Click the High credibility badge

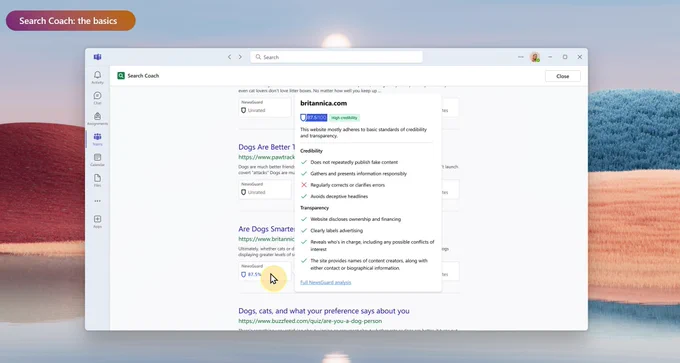coord(344,118)
